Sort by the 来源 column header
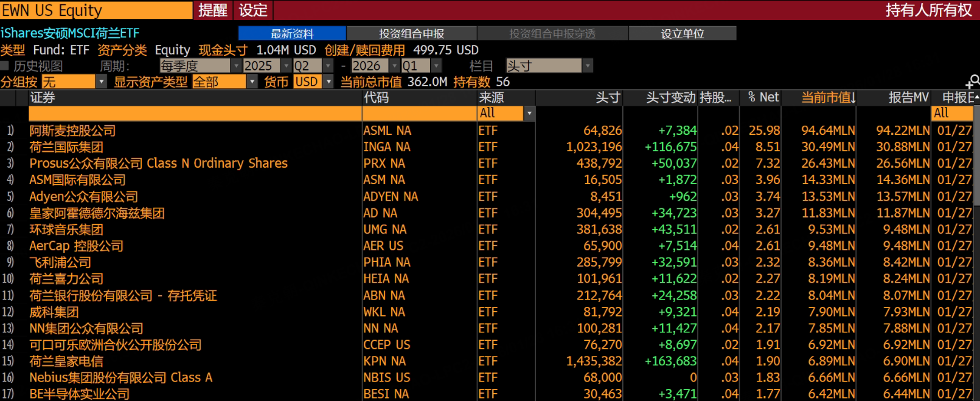The height and width of the screenshot is (401, 980). (x=506, y=98)
